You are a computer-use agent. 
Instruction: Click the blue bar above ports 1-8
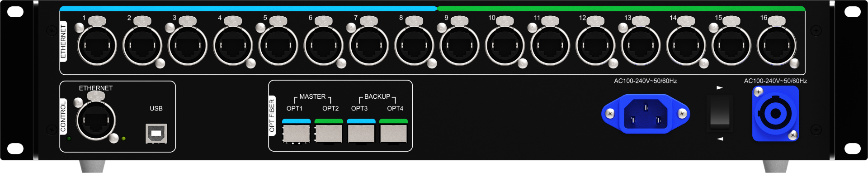click(248, 9)
